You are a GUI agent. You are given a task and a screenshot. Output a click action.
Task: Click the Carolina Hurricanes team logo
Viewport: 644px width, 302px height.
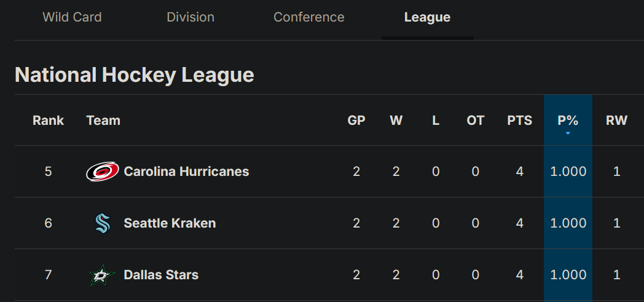[102, 172]
